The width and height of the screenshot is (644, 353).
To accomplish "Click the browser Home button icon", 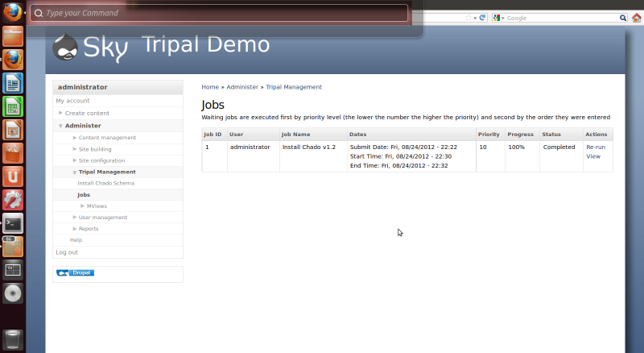I will tap(637, 18).
